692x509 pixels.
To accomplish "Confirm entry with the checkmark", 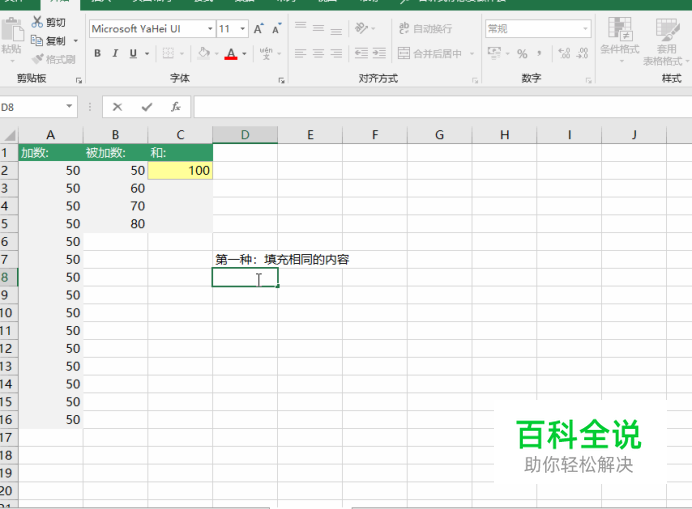I will pyautogui.click(x=147, y=107).
